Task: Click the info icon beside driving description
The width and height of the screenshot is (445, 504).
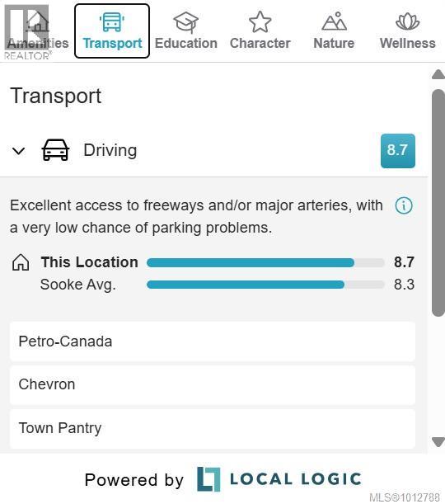Action: coord(404,205)
